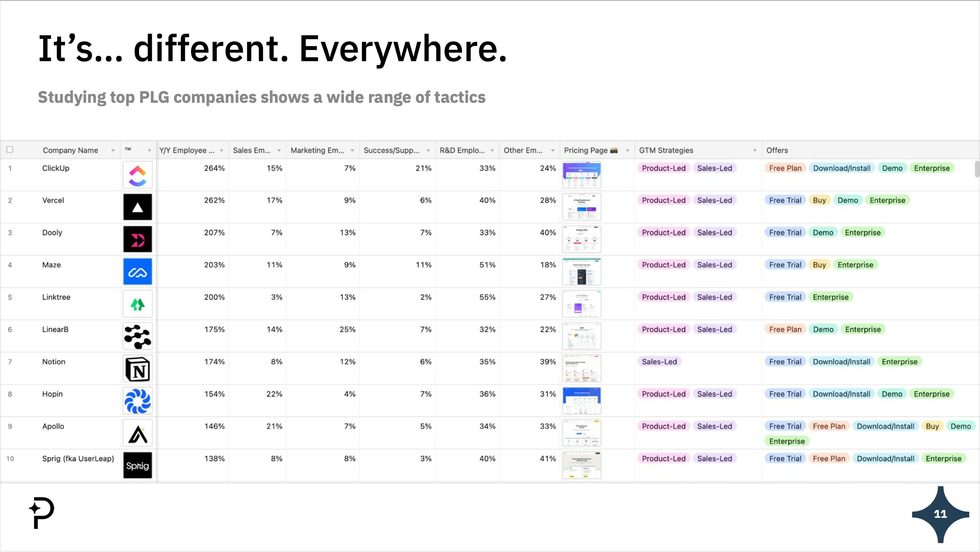Select the Linktree tree logo
Image resolution: width=980 pixels, height=552 pixels.
point(137,304)
